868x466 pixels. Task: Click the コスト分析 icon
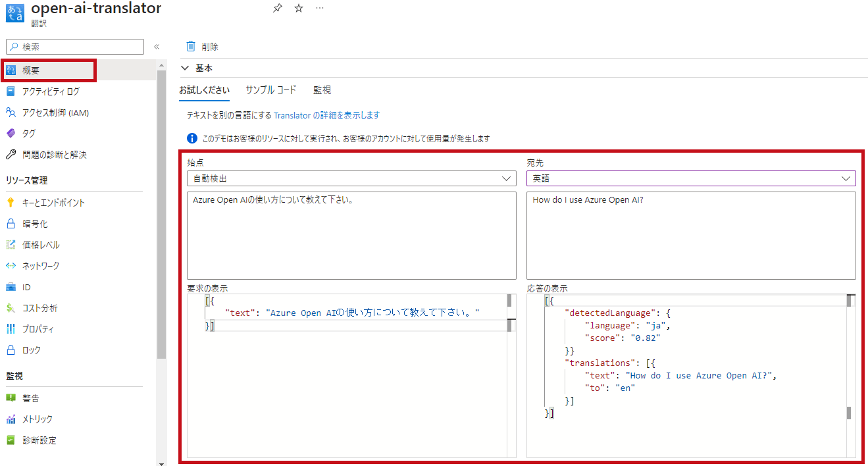pos(11,308)
